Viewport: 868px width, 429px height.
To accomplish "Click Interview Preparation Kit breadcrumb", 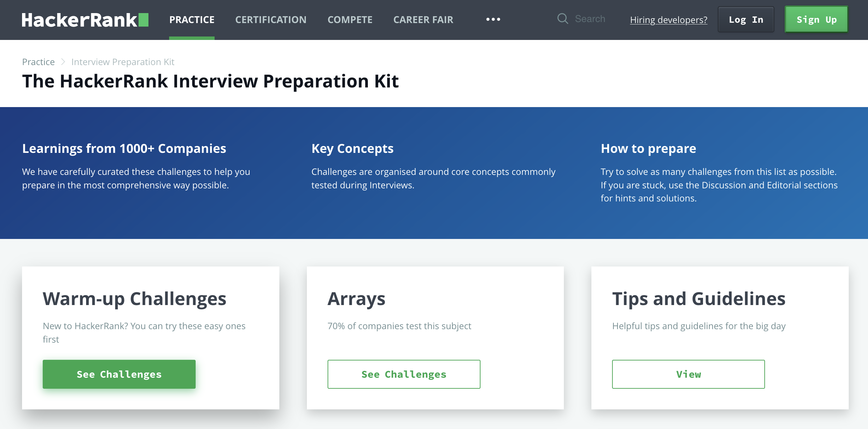I will 123,62.
